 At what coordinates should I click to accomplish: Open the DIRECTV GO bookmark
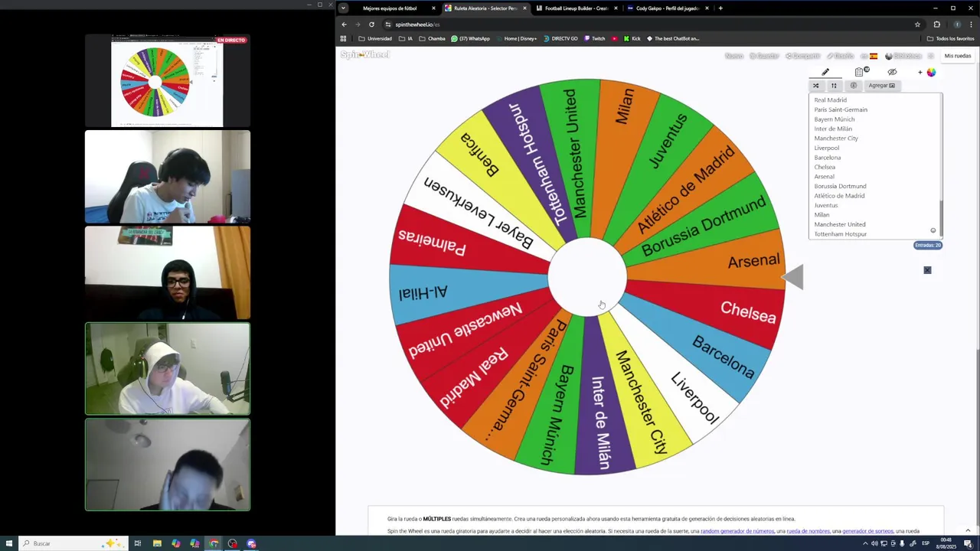tap(560, 38)
